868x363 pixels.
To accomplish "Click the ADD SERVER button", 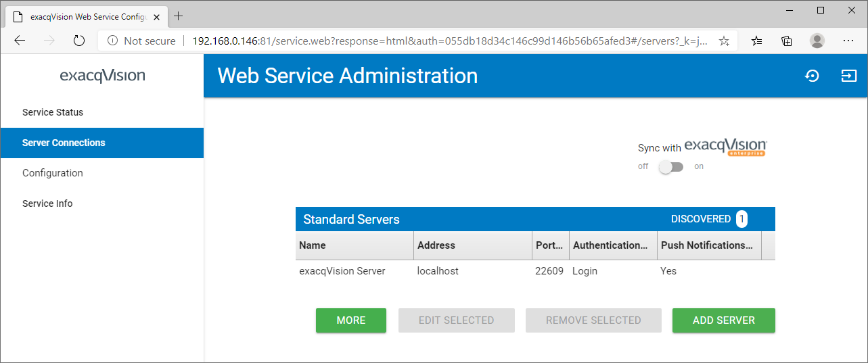I will pos(724,320).
